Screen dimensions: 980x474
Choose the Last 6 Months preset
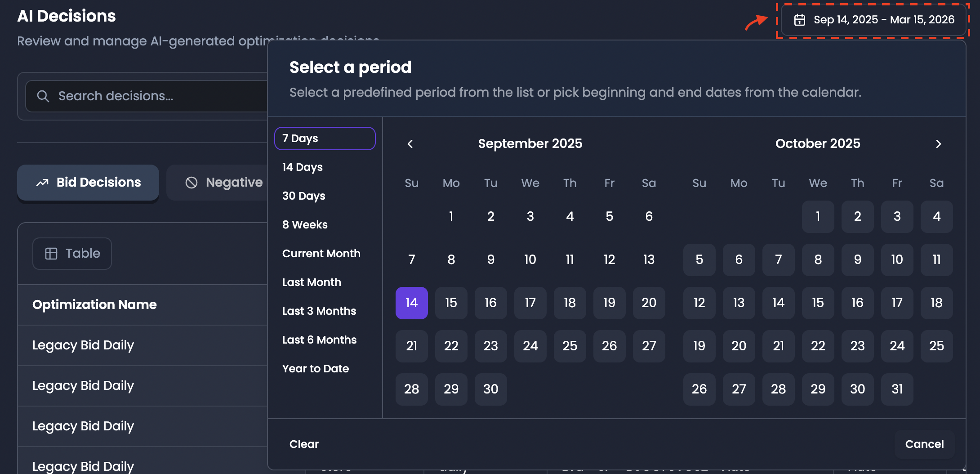tap(320, 340)
